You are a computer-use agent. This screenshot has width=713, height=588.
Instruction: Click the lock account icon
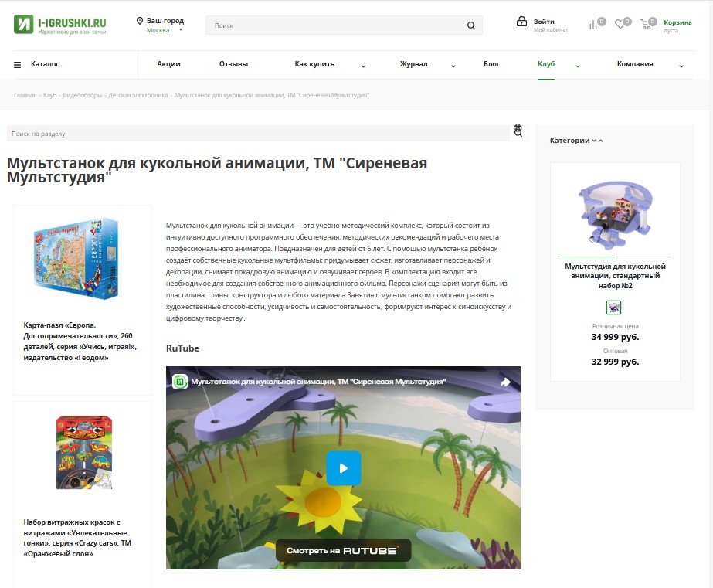(x=521, y=22)
